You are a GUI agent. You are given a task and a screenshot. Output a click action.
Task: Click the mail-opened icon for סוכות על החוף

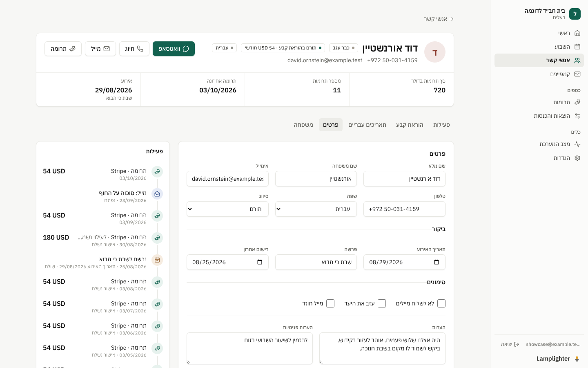coord(157,194)
